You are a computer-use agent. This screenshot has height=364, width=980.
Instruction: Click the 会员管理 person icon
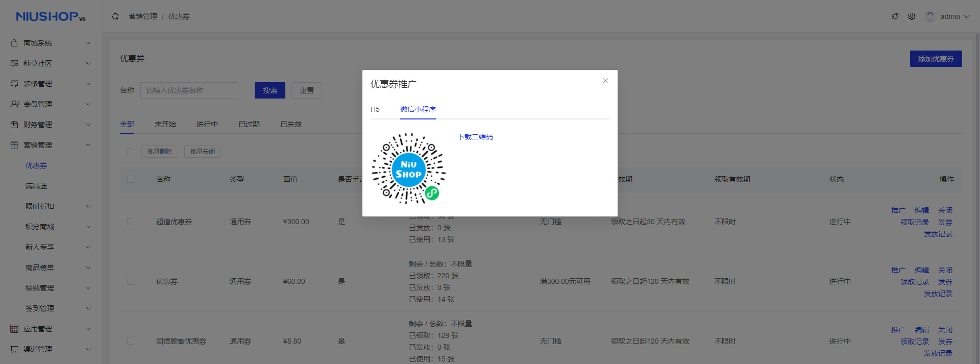pos(15,104)
